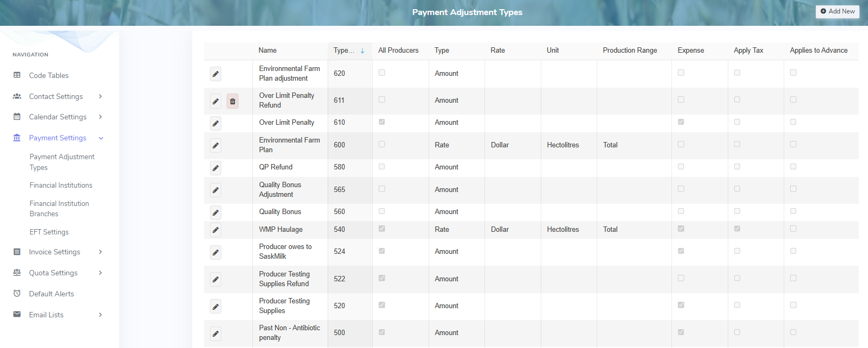Screen dimensions: 868x348
Task: Open Code Tables in navigation
Action: pos(48,75)
